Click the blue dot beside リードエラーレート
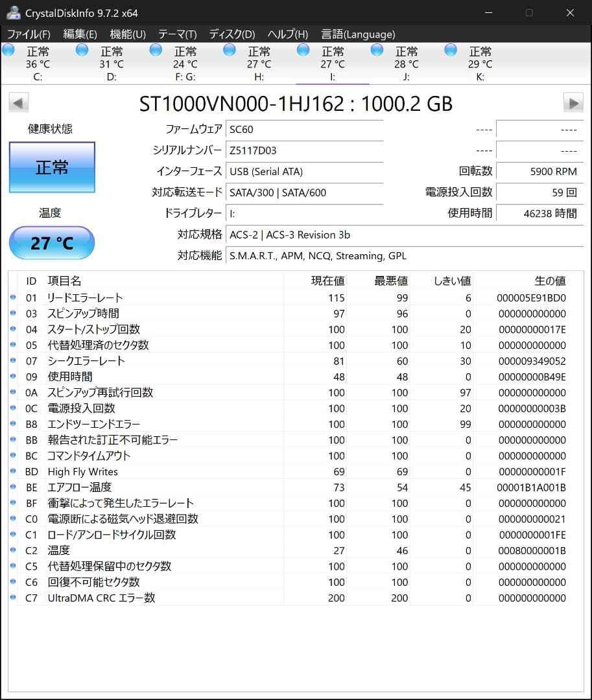 [x=14, y=298]
